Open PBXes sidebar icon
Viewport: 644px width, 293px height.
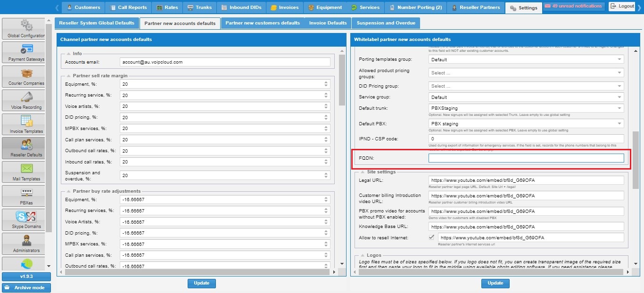click(x=26, y=193)
